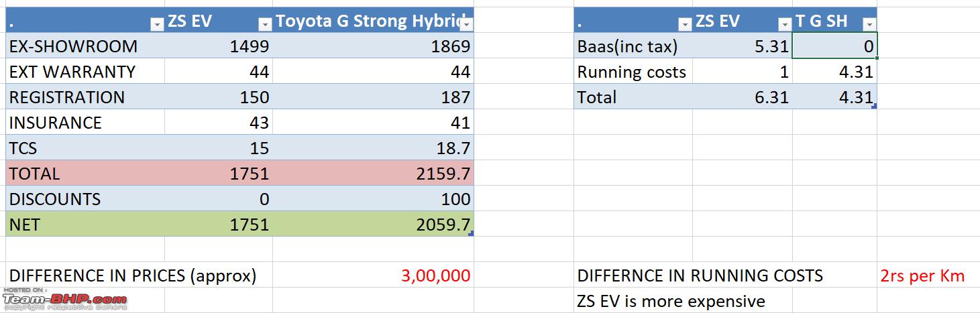This screenshot has width=980, height=313.
Task: Click ZS EV header text in left table
Action: pyautogui.click(x=189, y=21)
